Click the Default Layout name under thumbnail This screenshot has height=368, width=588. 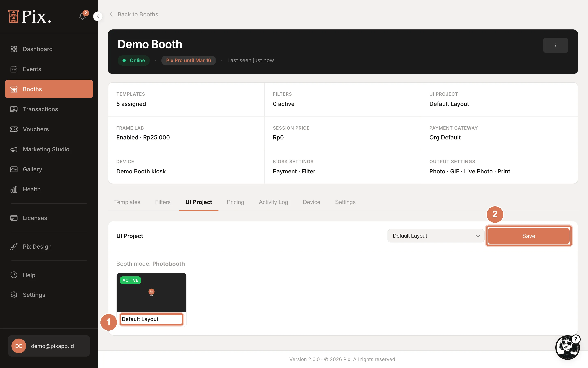[140, 319]
